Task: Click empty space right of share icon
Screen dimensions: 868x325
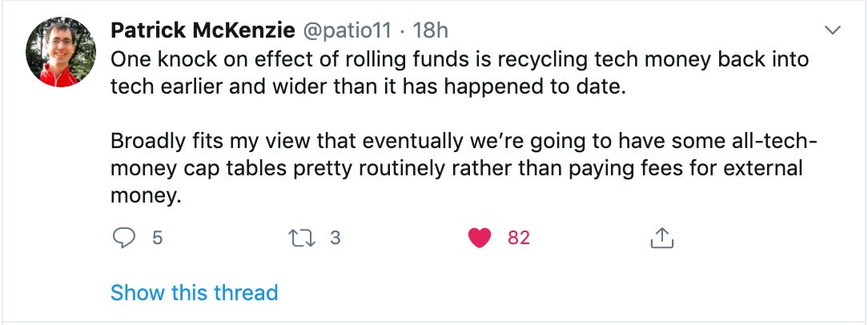Action: point(761,238)
